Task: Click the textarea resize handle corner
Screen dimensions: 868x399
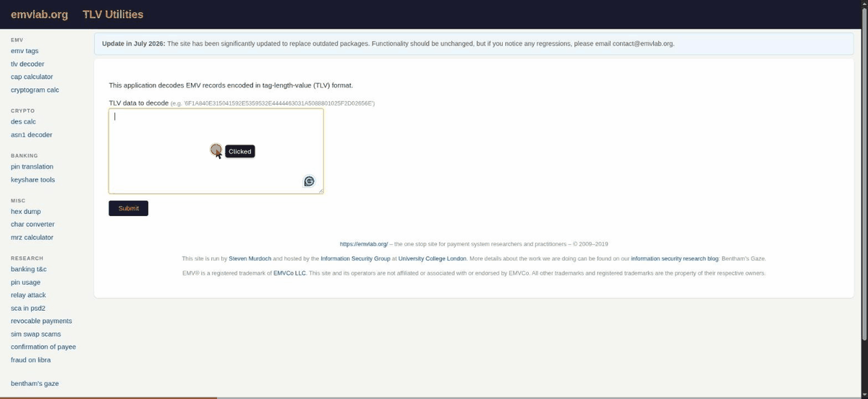Action: point(320,191)
